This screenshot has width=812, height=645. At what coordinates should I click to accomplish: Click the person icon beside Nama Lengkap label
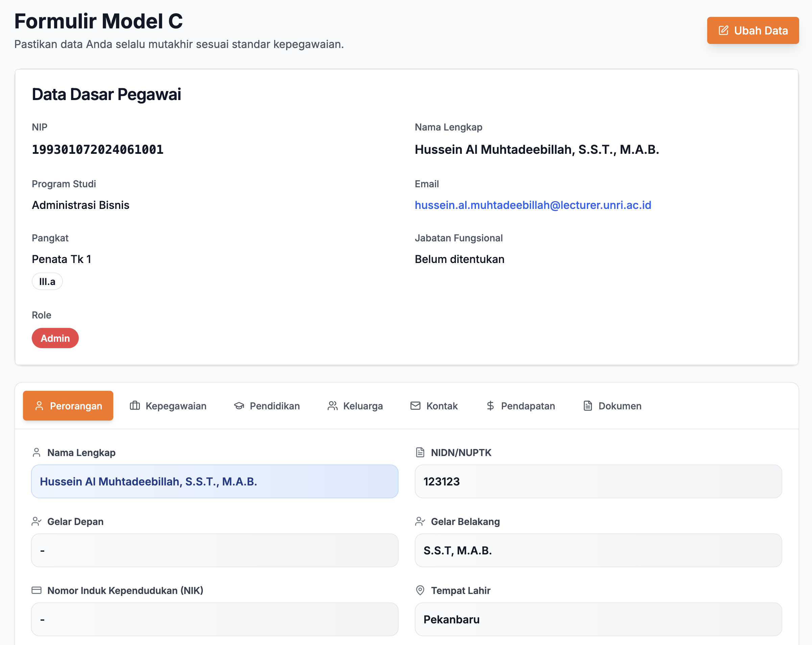coord(37,453)
